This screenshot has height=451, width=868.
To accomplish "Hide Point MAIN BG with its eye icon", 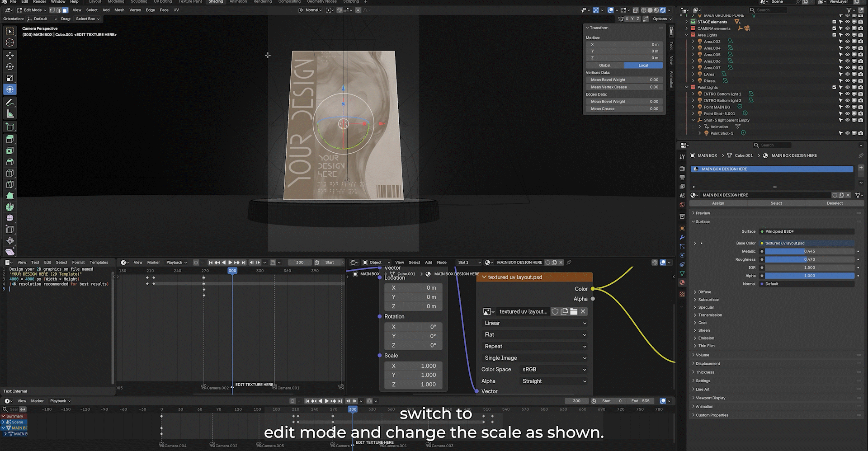I will 847,107.
